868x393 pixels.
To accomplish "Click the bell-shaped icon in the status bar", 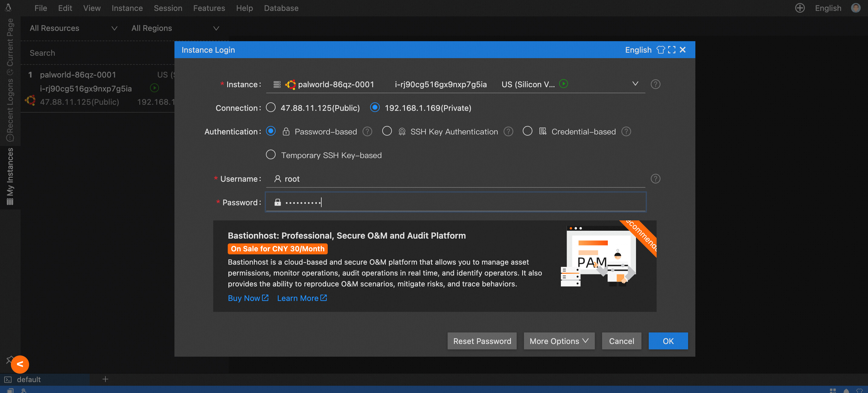I will [846, 390].
